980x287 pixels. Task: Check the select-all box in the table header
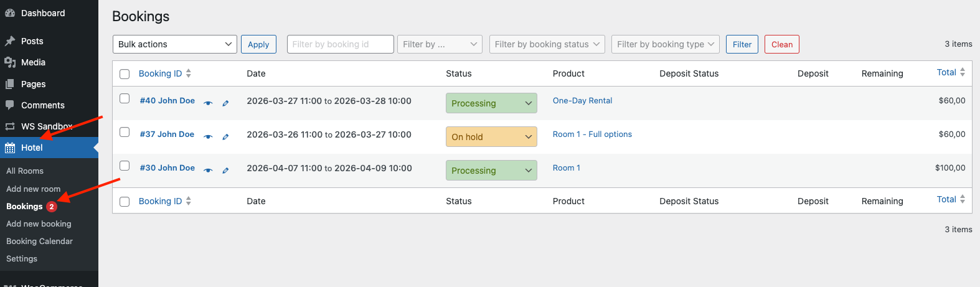[x=125, y=74]
